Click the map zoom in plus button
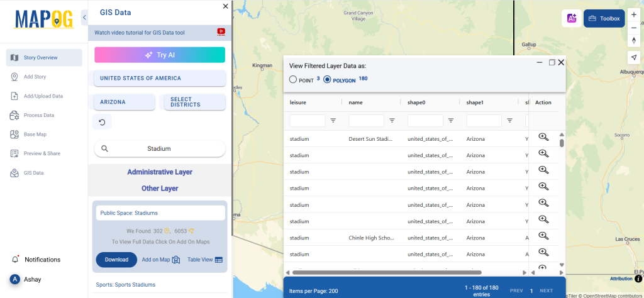This screenshot has height=298, width=644. pyautogui.click(x=633, y=14)
